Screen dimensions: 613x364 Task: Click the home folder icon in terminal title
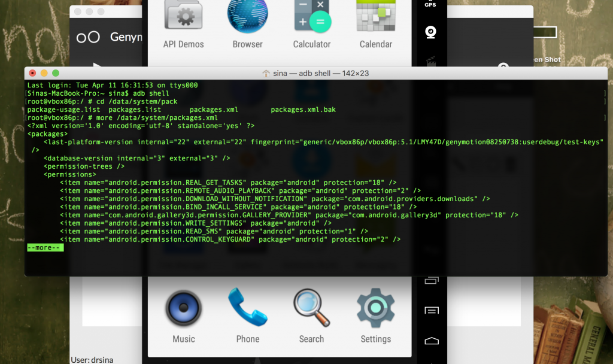(x=266, y=73)
